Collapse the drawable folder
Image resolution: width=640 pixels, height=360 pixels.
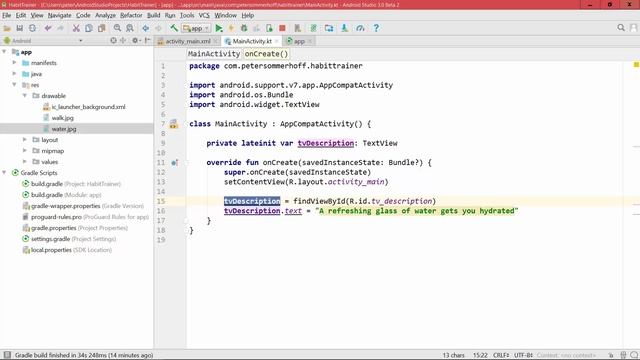pyautogui.click(x=24, y=96)
